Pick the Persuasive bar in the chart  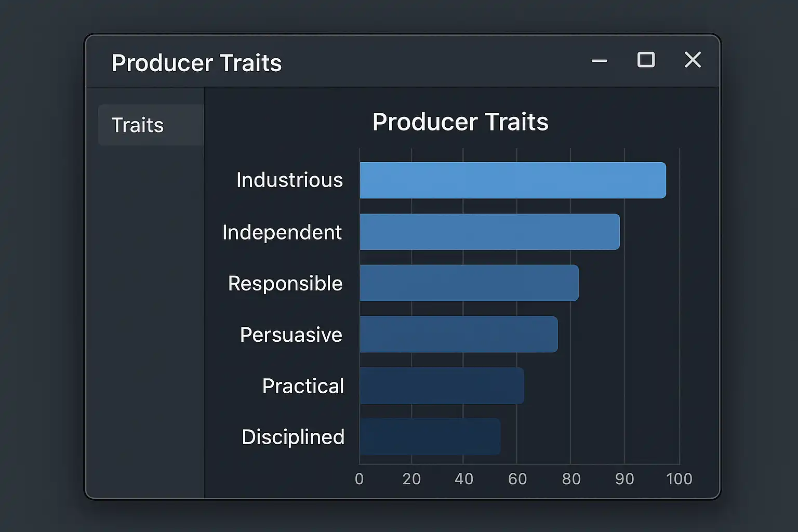pos(458,335)
